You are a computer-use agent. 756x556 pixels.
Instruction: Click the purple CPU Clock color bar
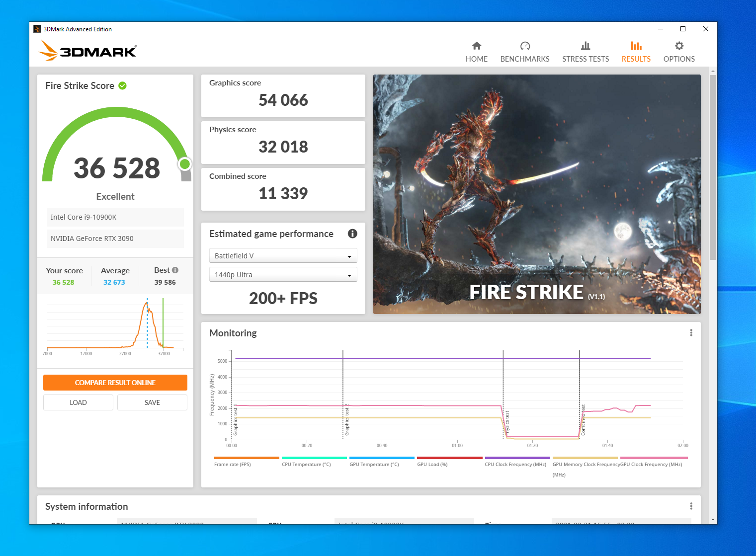(517, 458)
